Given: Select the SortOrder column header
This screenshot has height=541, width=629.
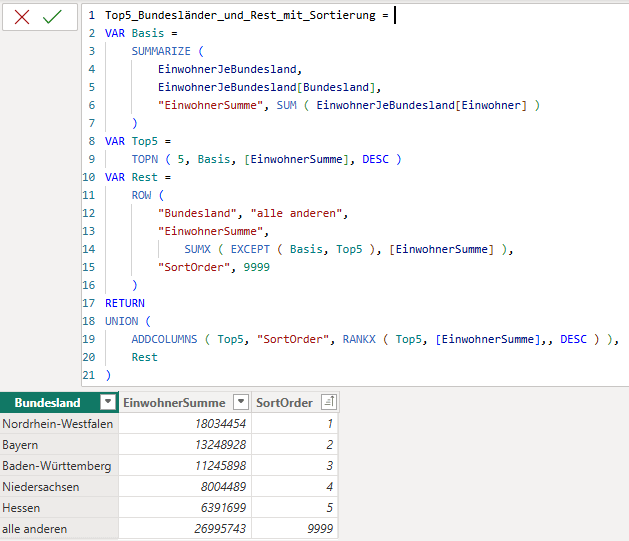Looking at the screenshot, I should pos(284,403).
